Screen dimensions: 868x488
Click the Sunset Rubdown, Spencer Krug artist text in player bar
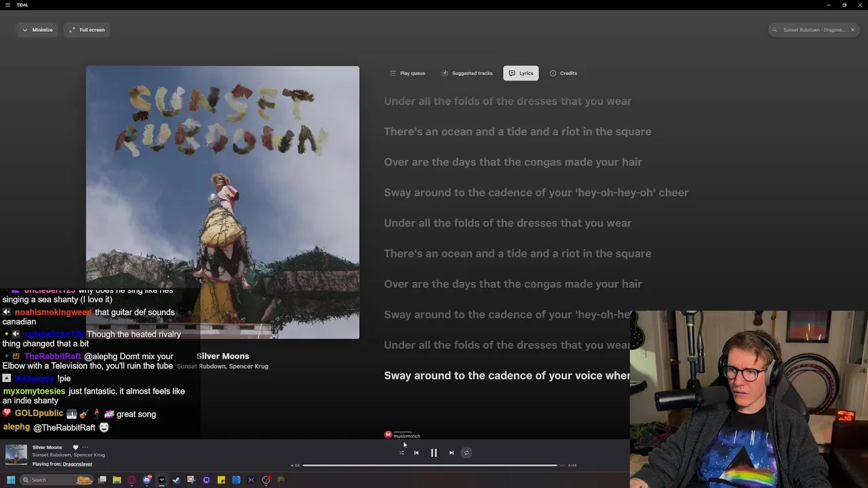[x=68, y=455]
